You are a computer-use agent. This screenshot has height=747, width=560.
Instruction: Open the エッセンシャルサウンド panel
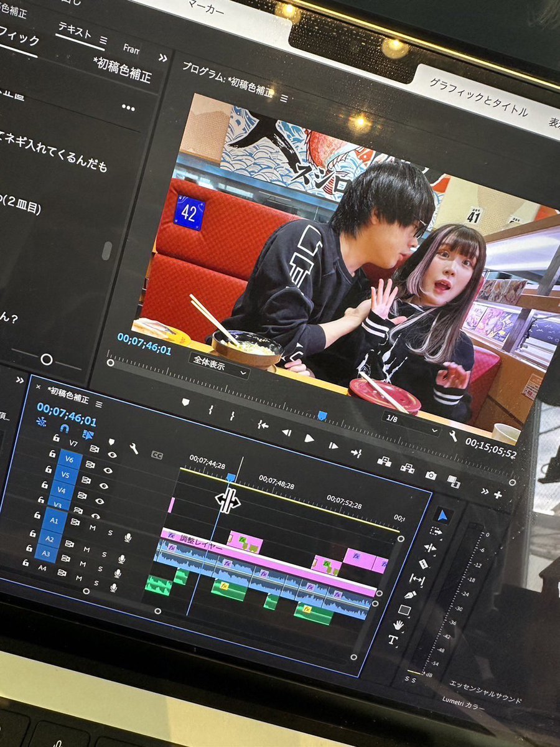[485, 692]
